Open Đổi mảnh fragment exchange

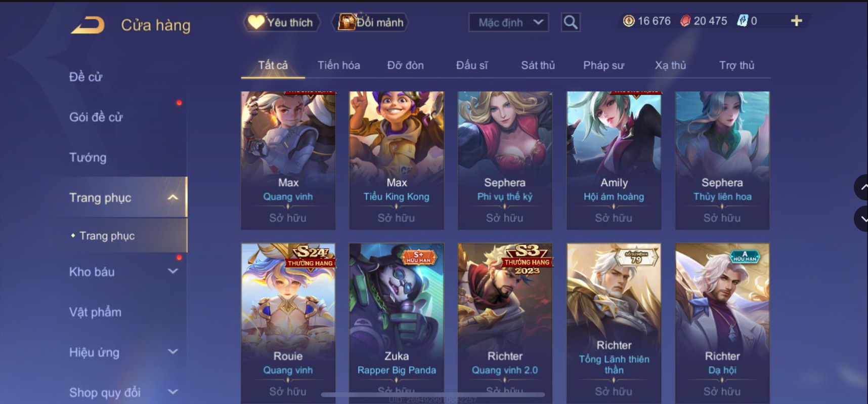tap(371, 22)
